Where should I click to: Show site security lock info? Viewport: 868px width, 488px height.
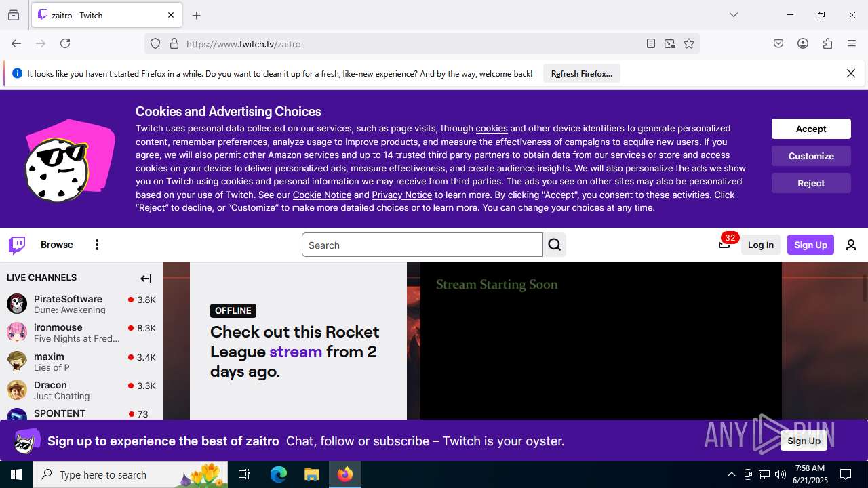[x=174, y=43]
